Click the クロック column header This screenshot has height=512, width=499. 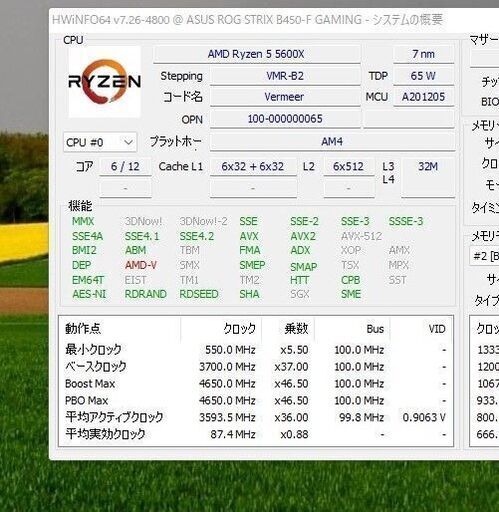pyautogui.click(x=240, y=329)
